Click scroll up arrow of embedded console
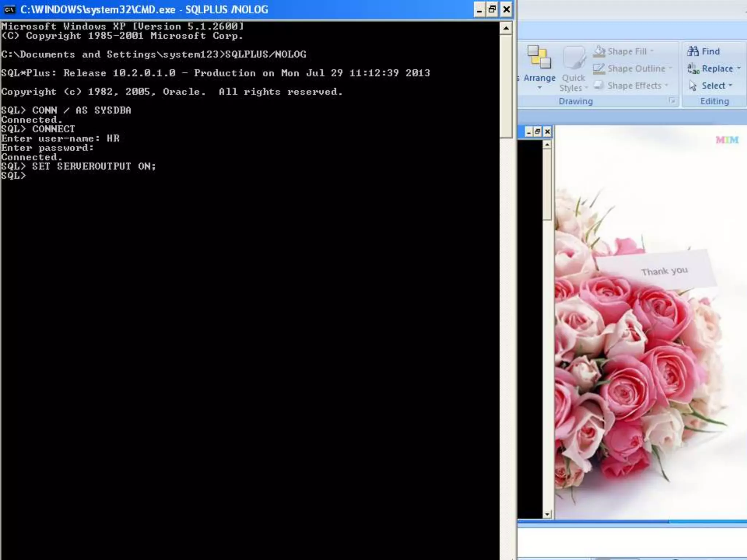747x560 pixels. tap(547, 145)
